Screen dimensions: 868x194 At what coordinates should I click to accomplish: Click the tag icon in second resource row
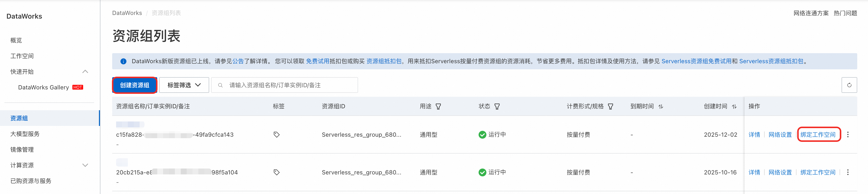[x=276, y=172]
